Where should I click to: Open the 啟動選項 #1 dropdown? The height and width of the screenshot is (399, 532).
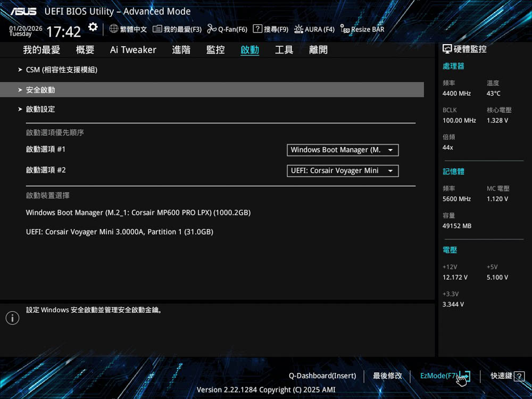(x=343, y=150)
